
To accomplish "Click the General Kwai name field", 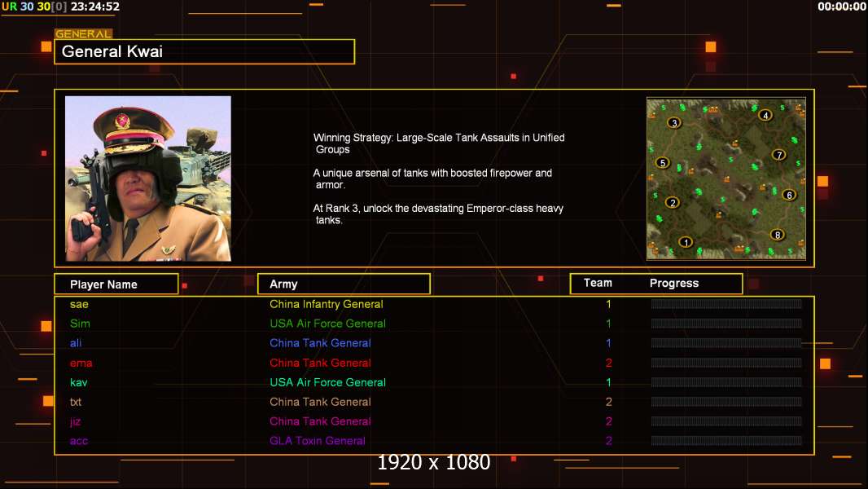I will pos(204,51).
